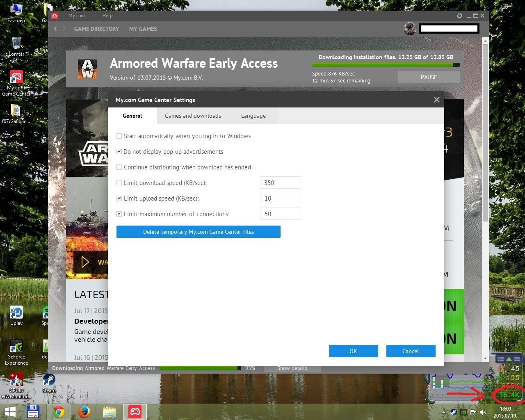The width and height of the screenshot is (525, 420).
Task: Click the Game Center logo icon in title bar
Action: (55, 16)
